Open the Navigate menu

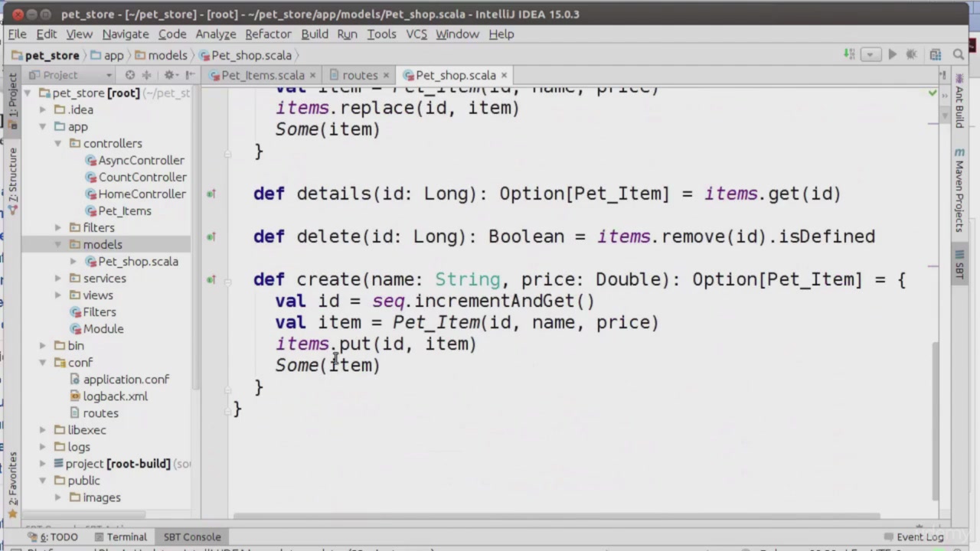(x=126, y=34)
